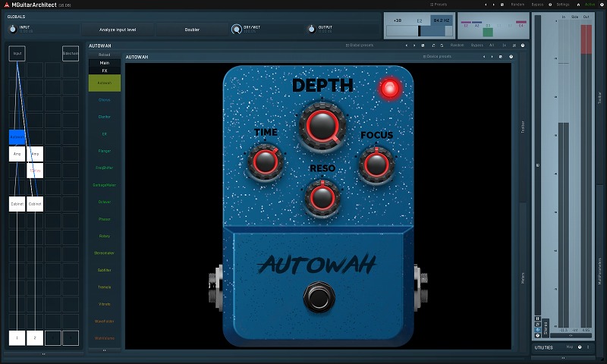Click the Doubler button
This screenshot has height=364, width=607.
pos(192,30)
